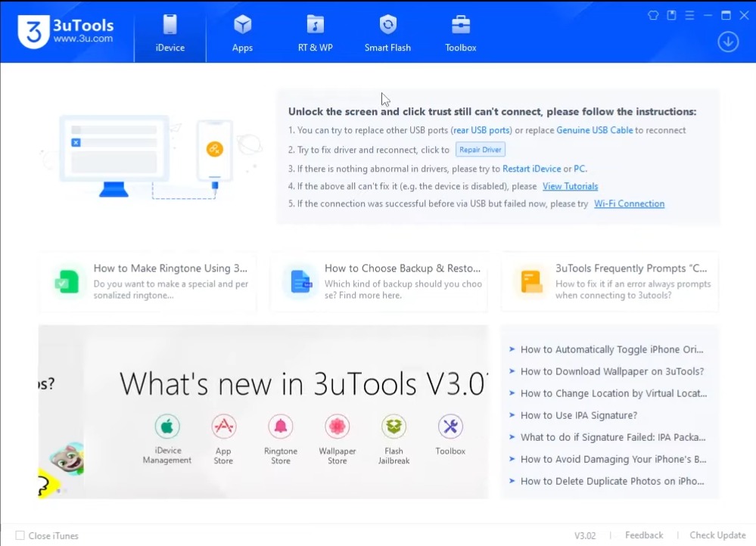This screenshot has height=546, width=756.
Task: Click the Ringtone Store bell icon
Action: (x=281, y=426)
